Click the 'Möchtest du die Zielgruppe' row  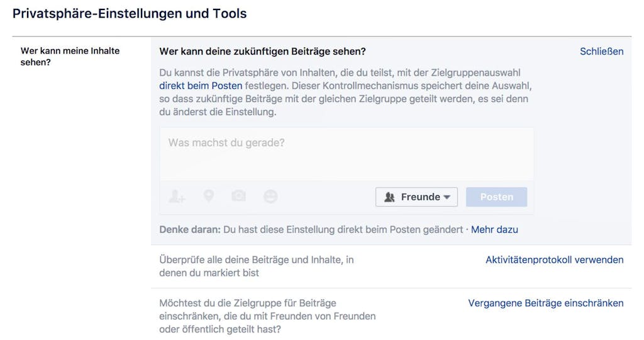pyautogui.click(x=391, y=315)
